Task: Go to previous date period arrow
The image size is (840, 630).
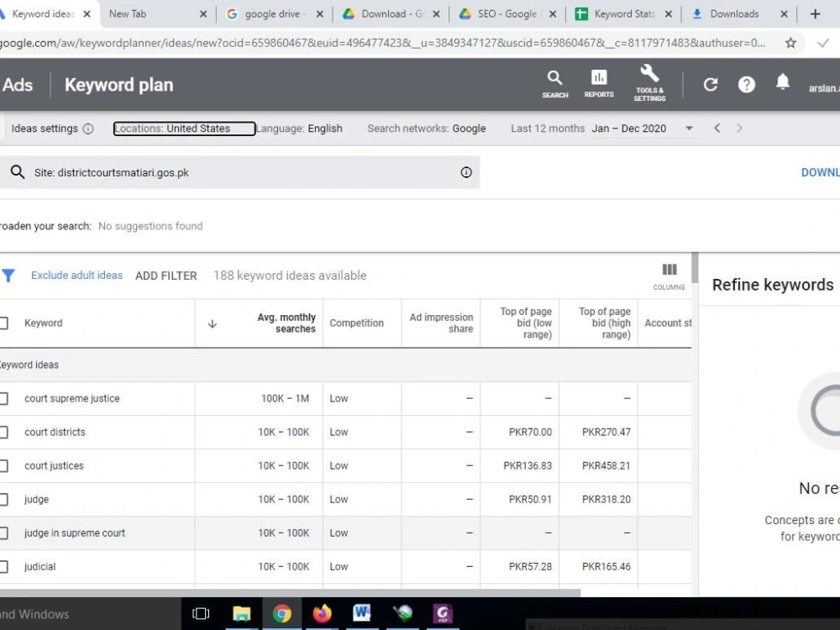Action: (x=717, y=128)
